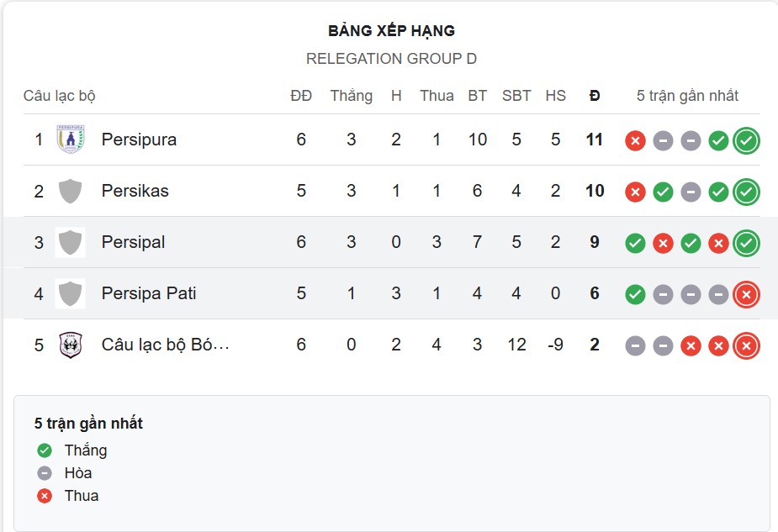Click the red loss icon starting Persikas's form

pyautogui.click(x=635, y=192)
